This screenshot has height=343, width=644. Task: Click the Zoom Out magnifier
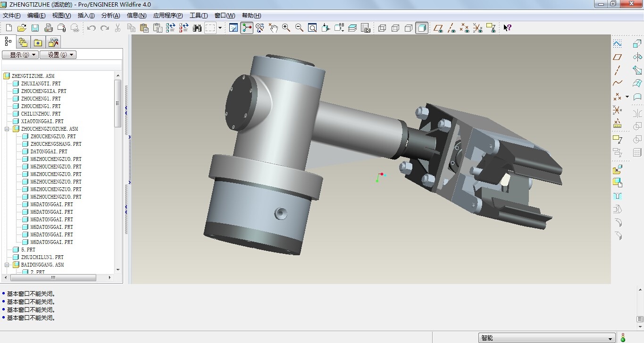pyautogui.click(x=299, y=28)
